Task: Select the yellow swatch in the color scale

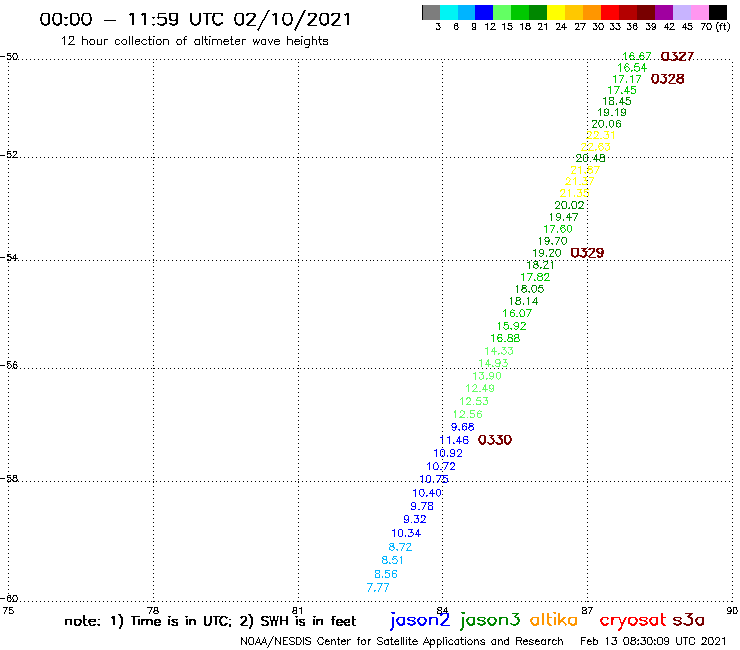Action: pyautogui.click(x=556, y=12)
